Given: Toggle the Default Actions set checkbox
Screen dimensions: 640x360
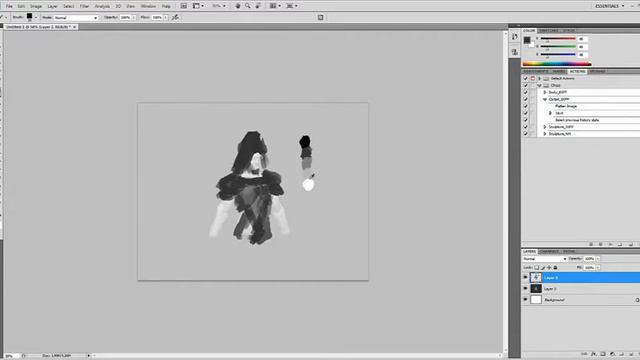Looking at the screenshot, I should pyautogui.click(x=526, y=78).
